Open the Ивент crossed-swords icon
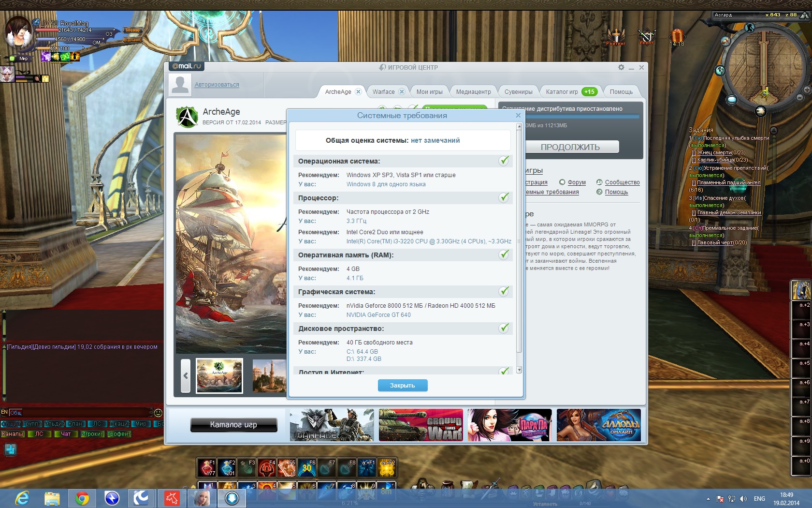 (646, 36)
